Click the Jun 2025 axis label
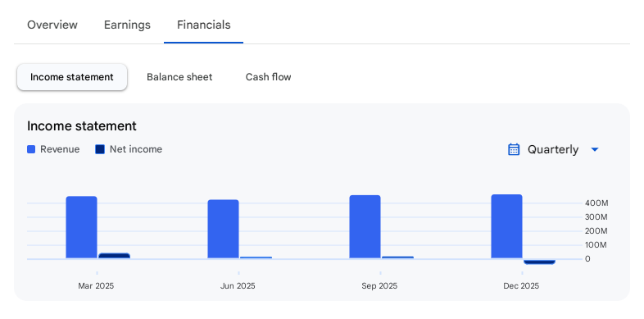 238,286
